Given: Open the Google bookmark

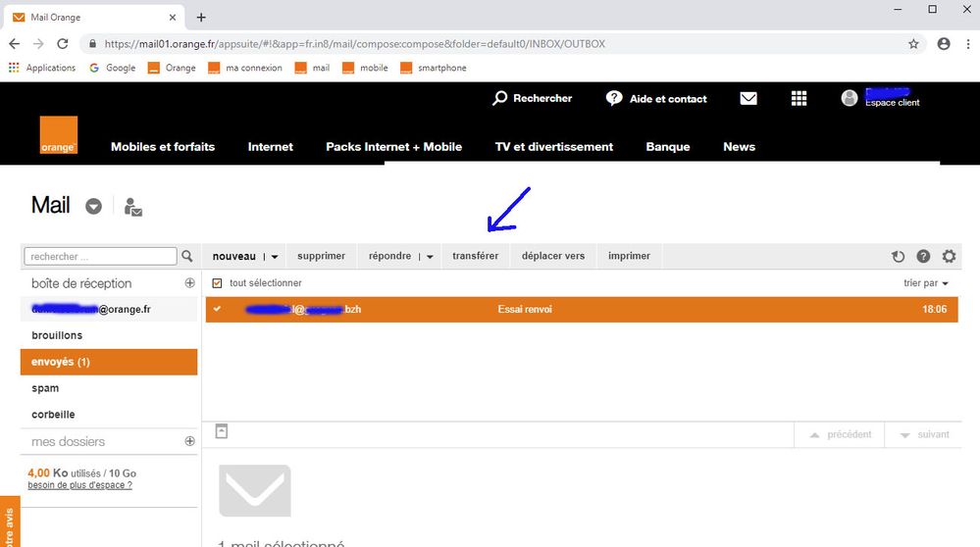Looking at the screenshot, I should pyautogui.click(x=113, y=68).
